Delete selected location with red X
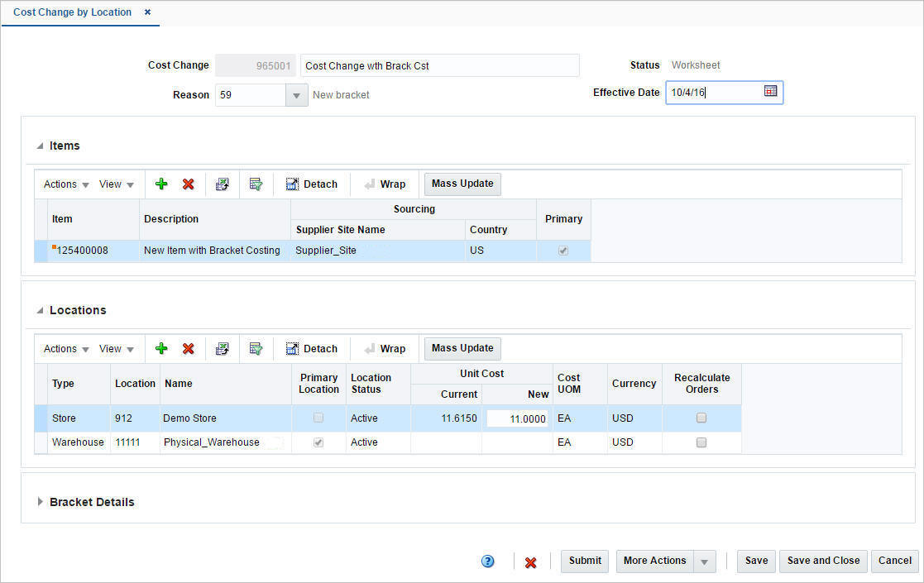This screenshot has width=924, height=583. [188, 349]
